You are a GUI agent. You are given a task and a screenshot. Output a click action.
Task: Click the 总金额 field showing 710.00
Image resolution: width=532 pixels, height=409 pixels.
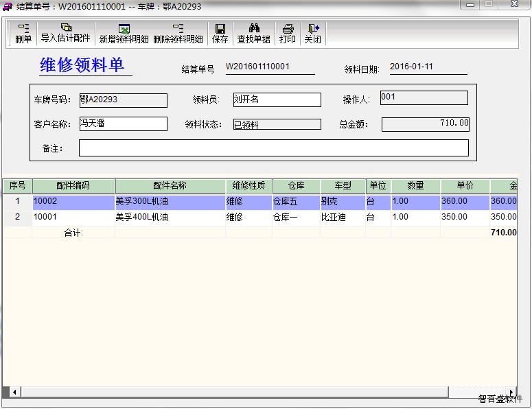426,124
